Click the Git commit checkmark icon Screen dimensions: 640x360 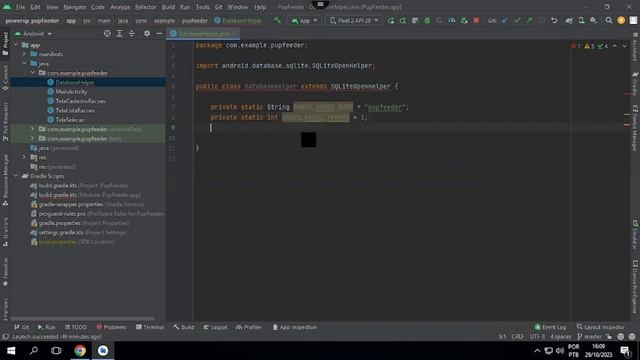tap(517, 20)
